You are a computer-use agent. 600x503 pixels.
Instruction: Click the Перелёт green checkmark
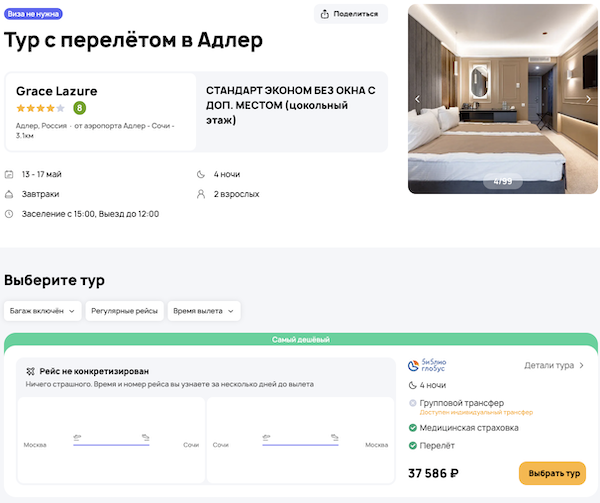pyautogui.click(x=413, y=445)
